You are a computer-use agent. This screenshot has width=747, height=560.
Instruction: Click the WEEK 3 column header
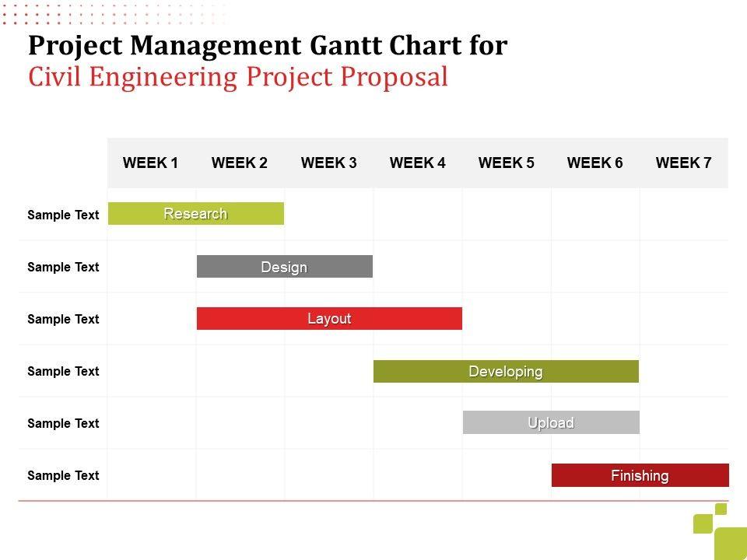pyautogui.click(x=329, y=163)
